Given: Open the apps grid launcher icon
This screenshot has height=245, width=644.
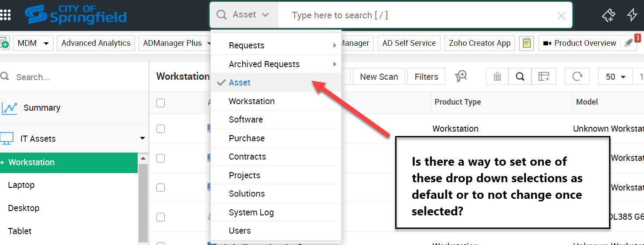Looking at the screenshot, I should pos(5,15).
